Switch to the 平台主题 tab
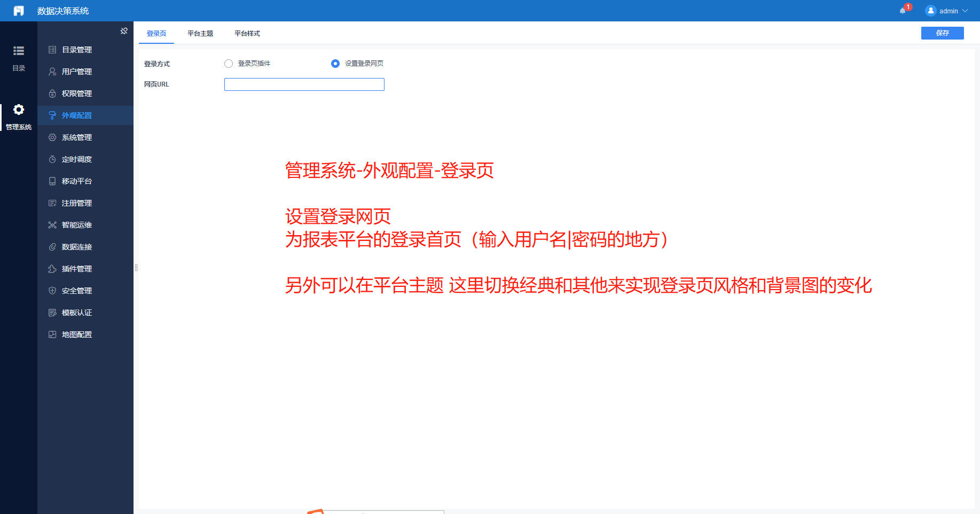The width and height of the screenshot is (980, 514). coord(200,33)
